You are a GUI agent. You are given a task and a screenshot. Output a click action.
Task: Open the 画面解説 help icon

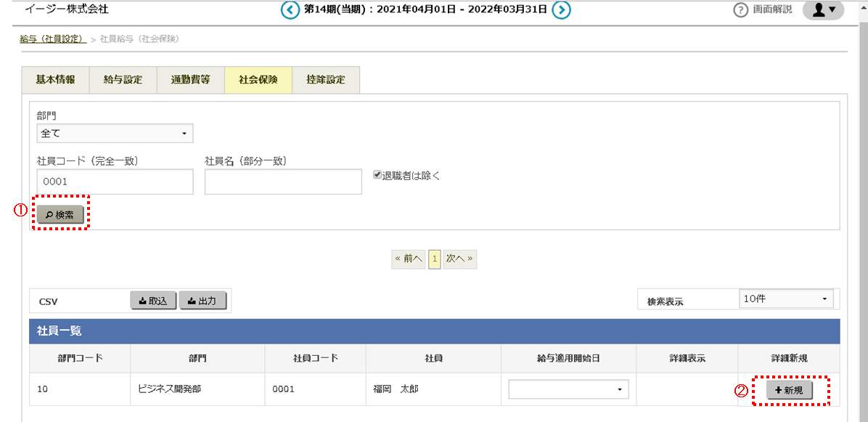point(741,10)
